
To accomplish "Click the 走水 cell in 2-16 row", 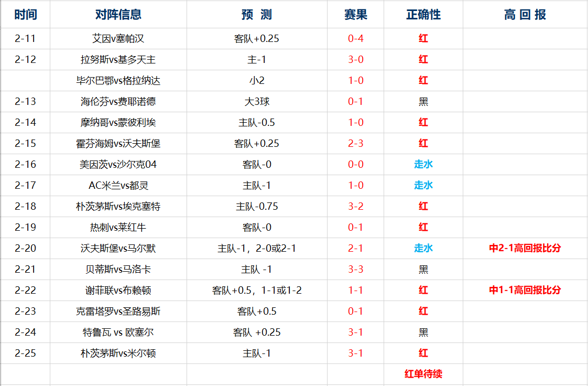I will click(423, 165).
